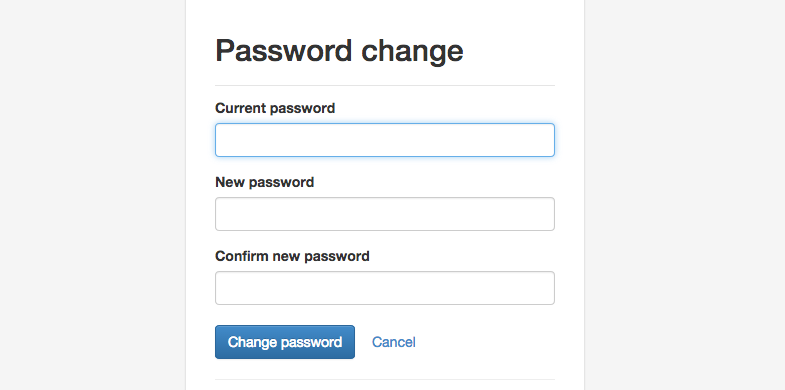Viewport: 785px width, 390px height.
Task: Click the "Password change" page heading
Action: click(339, 51)
